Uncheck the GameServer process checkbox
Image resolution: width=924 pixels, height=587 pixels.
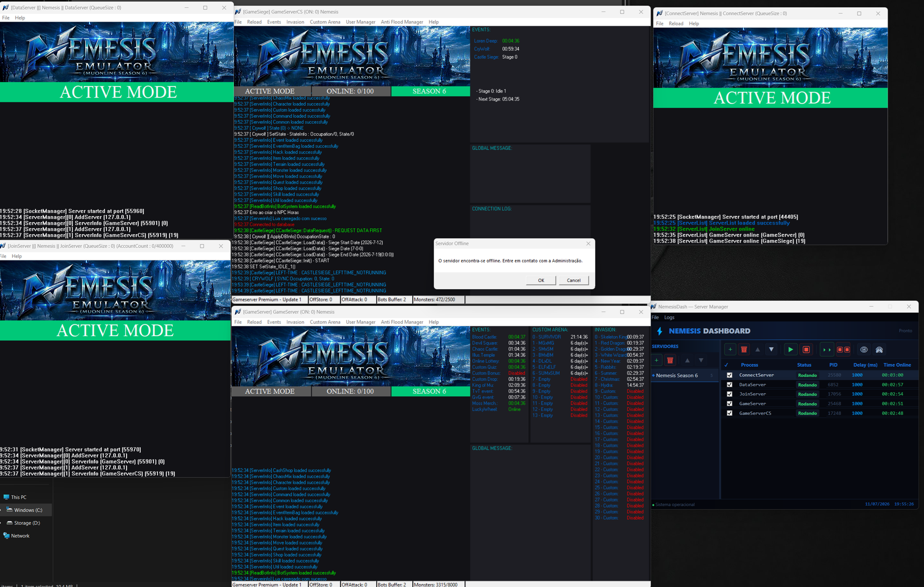click(729, 404)
